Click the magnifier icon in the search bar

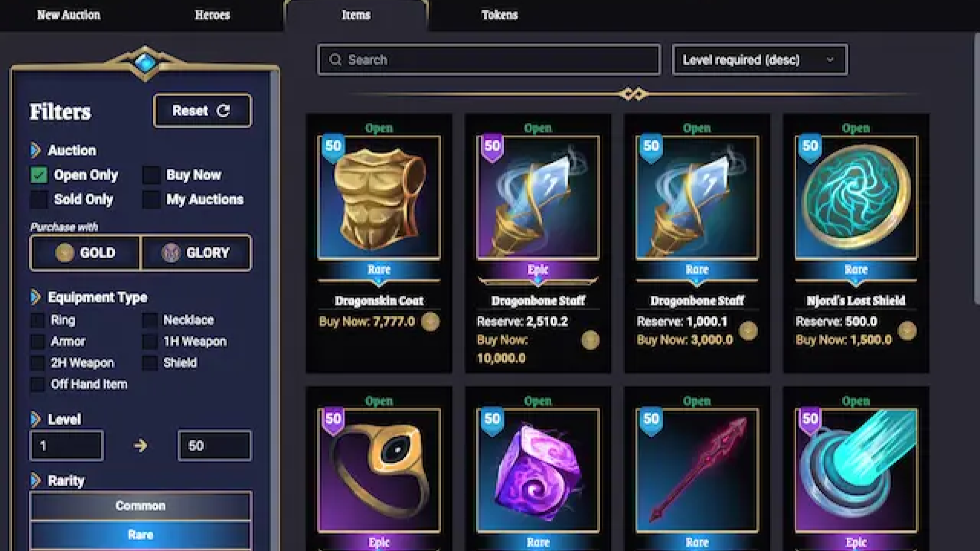point(335,60)
